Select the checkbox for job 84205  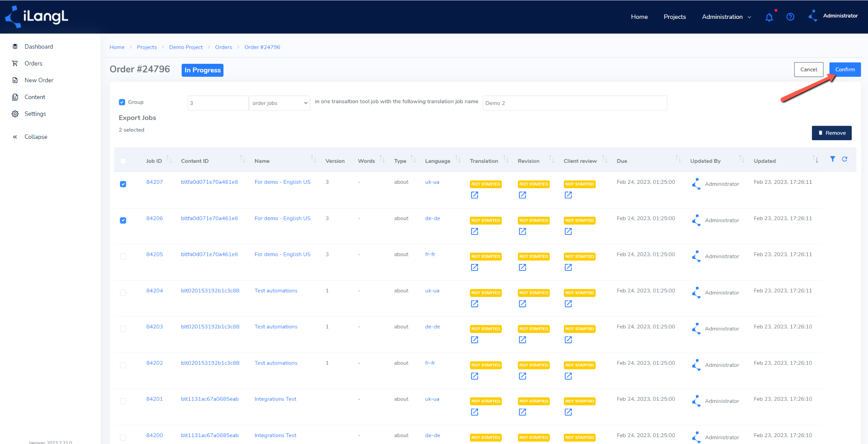point(123,256)
